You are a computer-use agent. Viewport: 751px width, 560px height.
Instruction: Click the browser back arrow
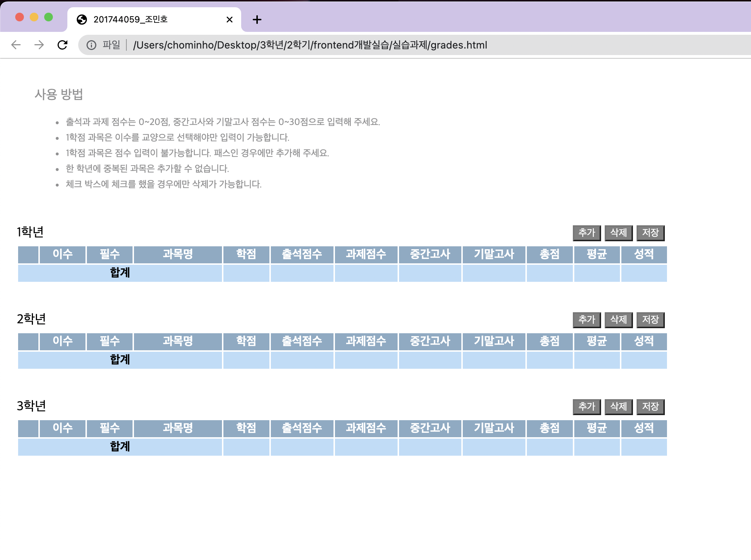click(x=16, y=45)
